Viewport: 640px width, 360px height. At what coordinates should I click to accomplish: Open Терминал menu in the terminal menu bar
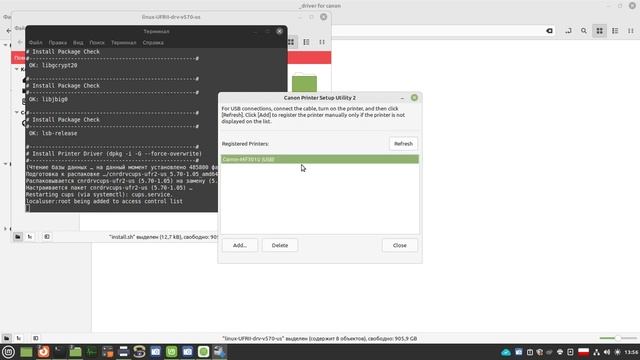click(124, 42)
